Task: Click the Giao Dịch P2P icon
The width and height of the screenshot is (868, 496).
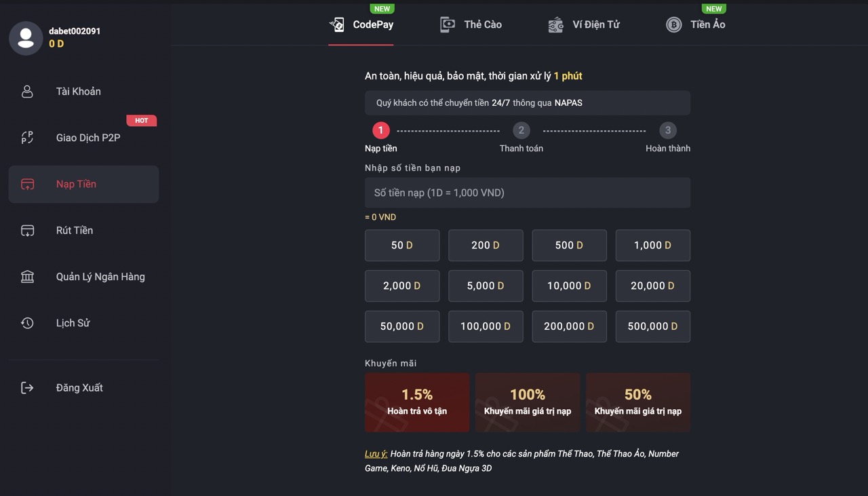Action: [x=27, y=138]
